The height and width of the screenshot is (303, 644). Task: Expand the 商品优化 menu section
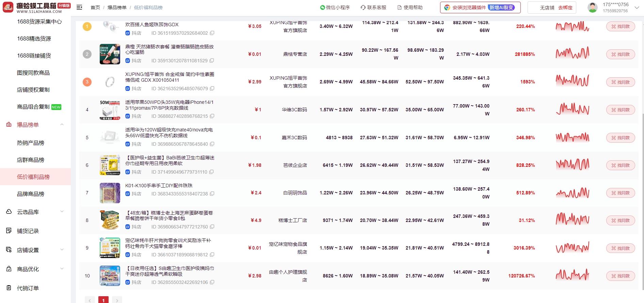62,269
